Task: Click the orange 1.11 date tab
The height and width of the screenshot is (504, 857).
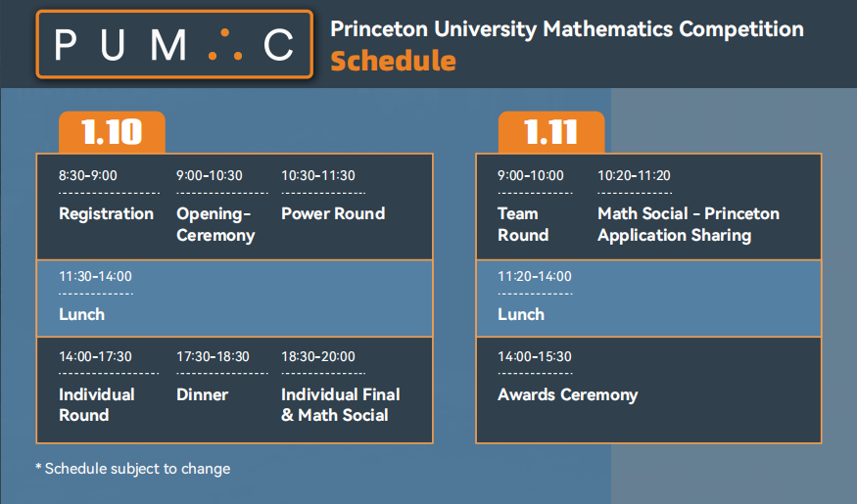Action: pos(550,132)
